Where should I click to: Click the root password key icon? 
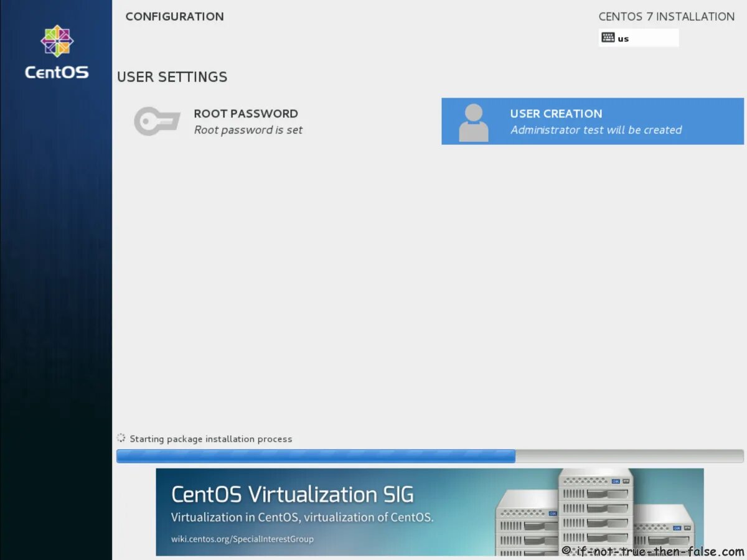coord(157,121)
